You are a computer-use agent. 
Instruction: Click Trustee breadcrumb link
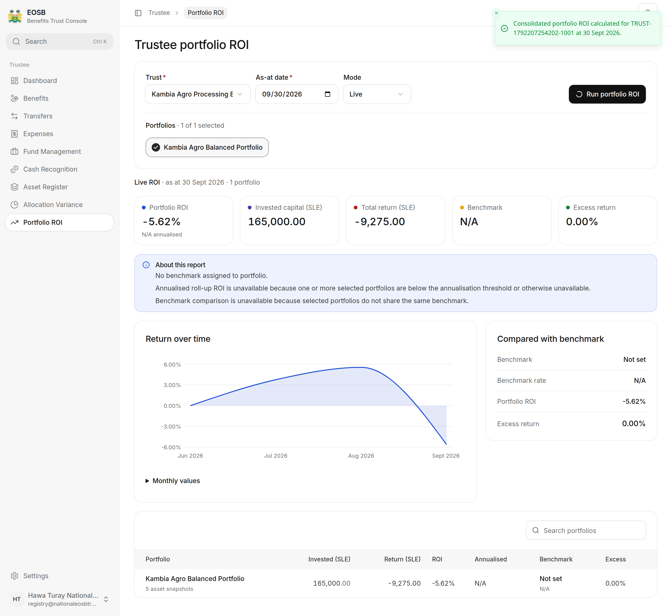point(159,13)
